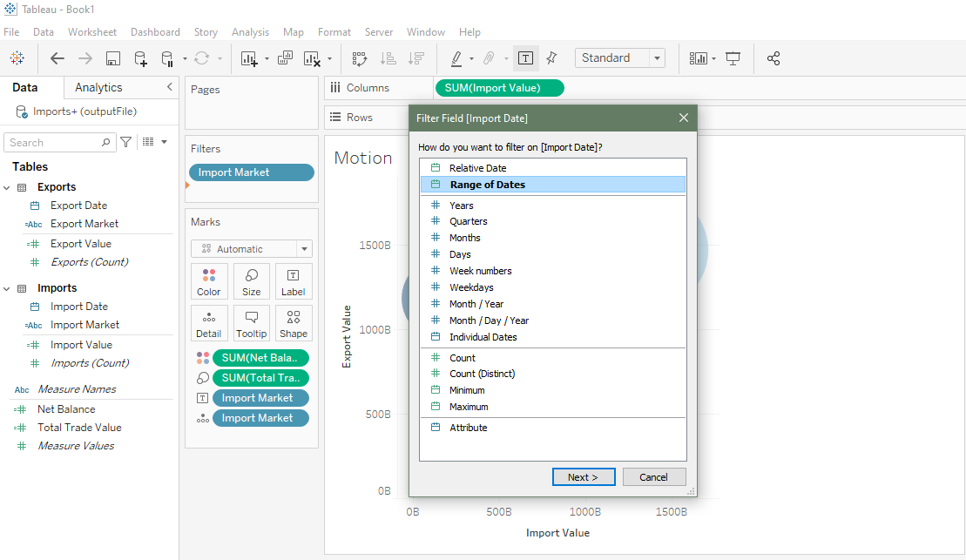Click the Fix Axes pin icon
The image size is (966, 560).
click(x=551, y=58)
